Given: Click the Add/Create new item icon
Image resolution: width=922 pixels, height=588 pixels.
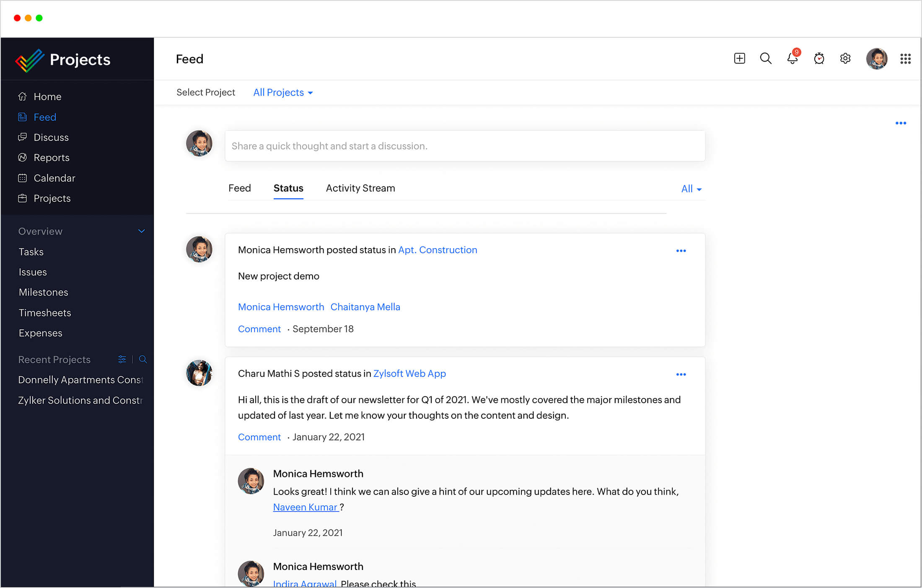Looking at the screenshot, I should pyautogui.click(x=739, y=58).
